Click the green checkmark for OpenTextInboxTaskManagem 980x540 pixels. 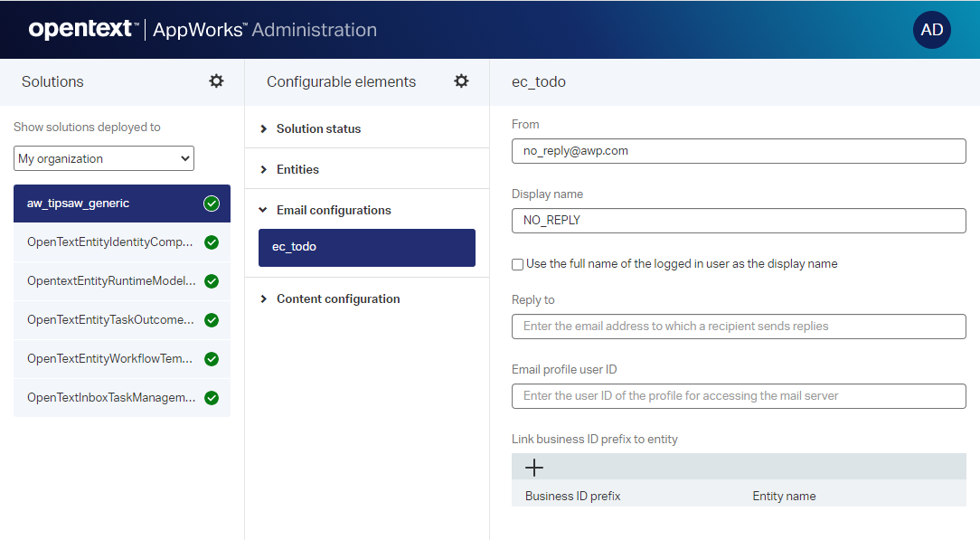tap(212, 398)
